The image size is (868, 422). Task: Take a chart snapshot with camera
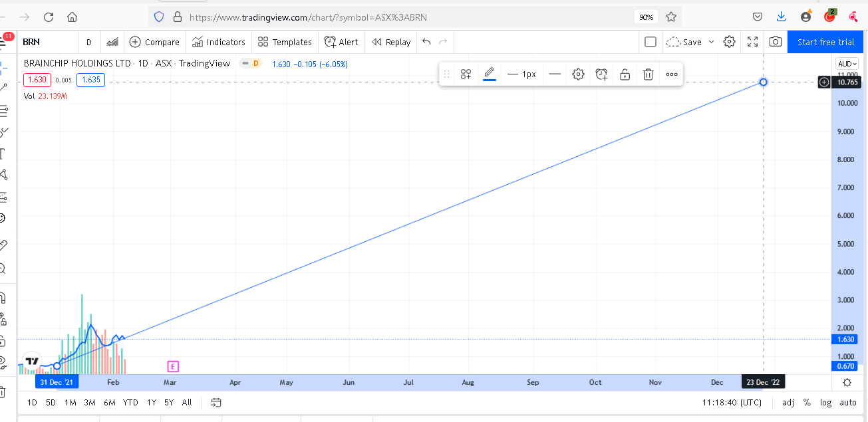776,42
